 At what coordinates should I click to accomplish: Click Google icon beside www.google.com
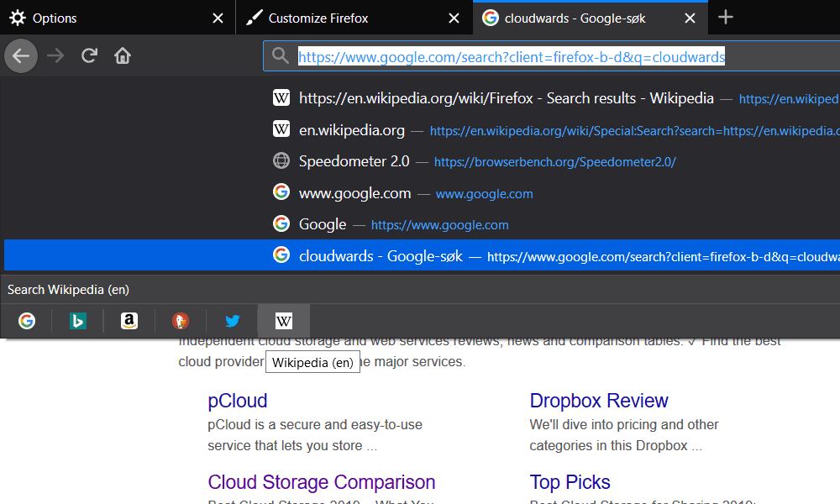click(x=281, y=192)
